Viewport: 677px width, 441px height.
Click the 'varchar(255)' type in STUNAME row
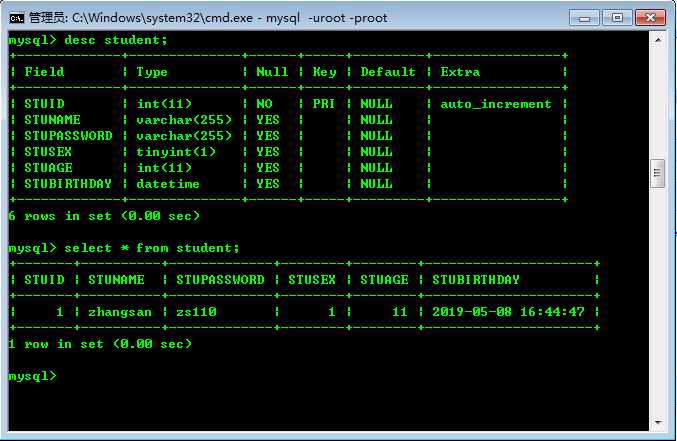184,120
